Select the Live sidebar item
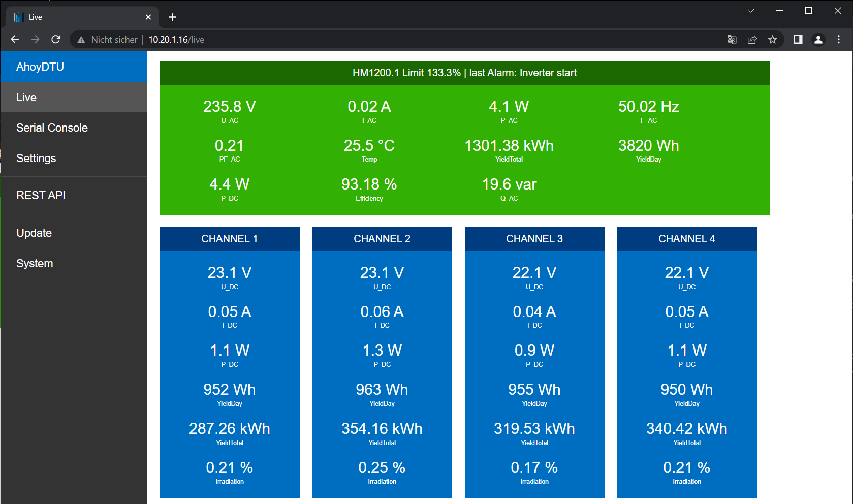853x504 pixels. coord(26,97)
